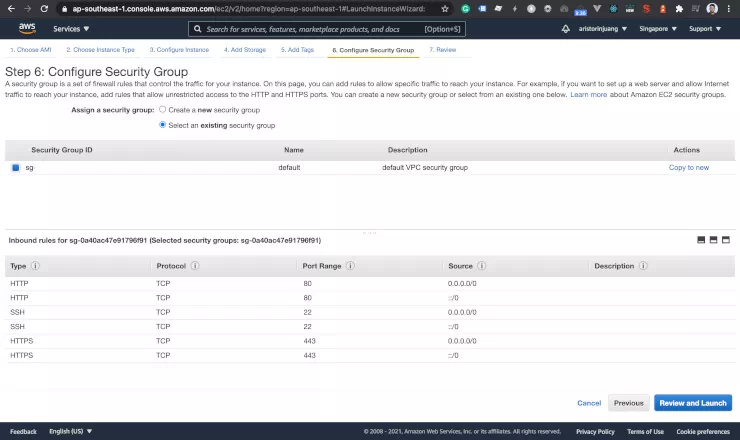Go to step 5 Add Tags
This screenshot has width=740, height=440.
point(297,50)
